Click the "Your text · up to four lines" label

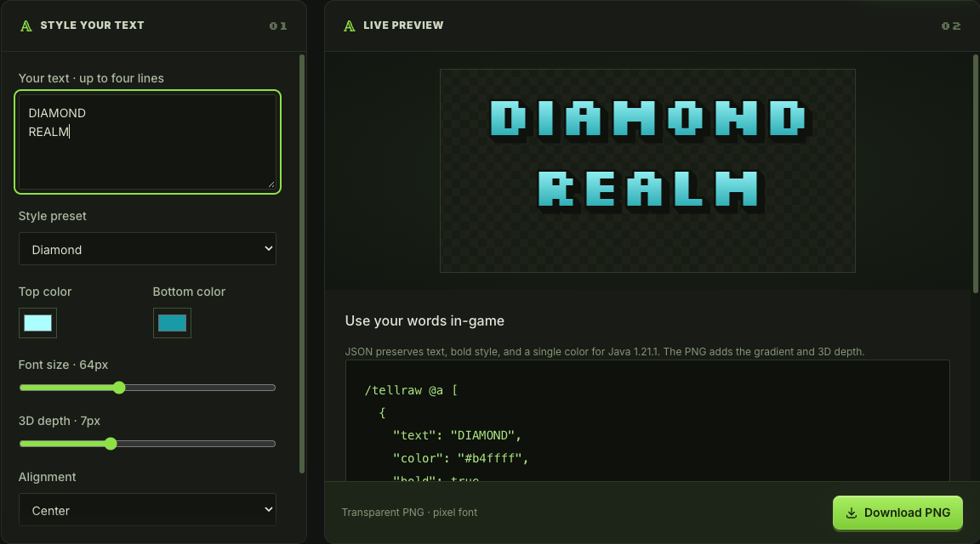[91, 78]
